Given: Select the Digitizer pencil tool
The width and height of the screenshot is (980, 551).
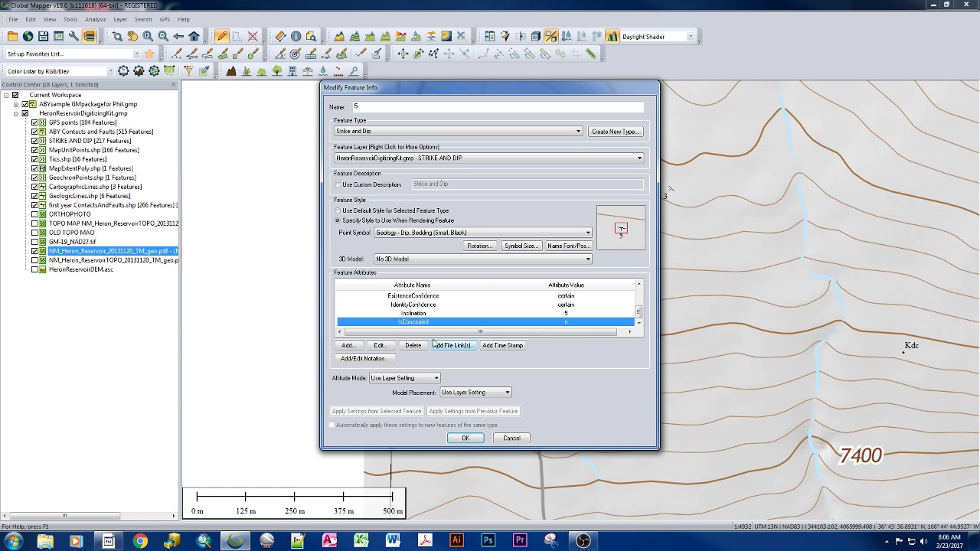Looking at the screenshot, I should click(221, 36).
